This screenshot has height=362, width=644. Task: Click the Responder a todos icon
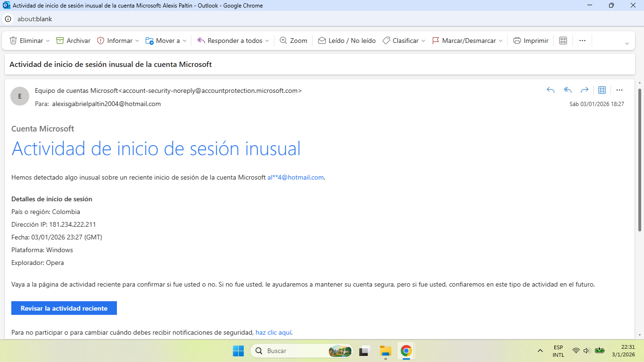coord(200,41)
